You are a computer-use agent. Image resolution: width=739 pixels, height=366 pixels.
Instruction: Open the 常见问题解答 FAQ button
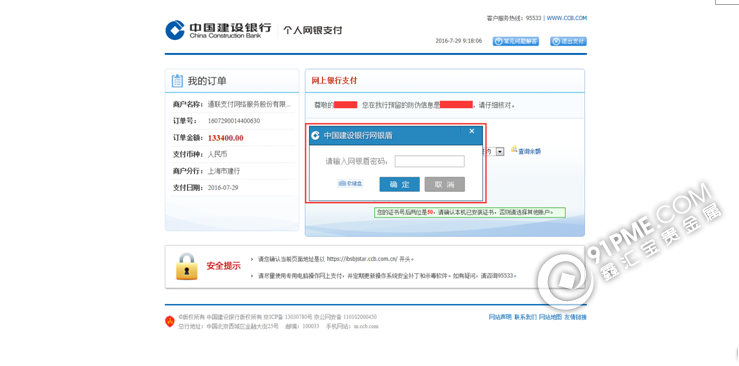coord(516,41)
